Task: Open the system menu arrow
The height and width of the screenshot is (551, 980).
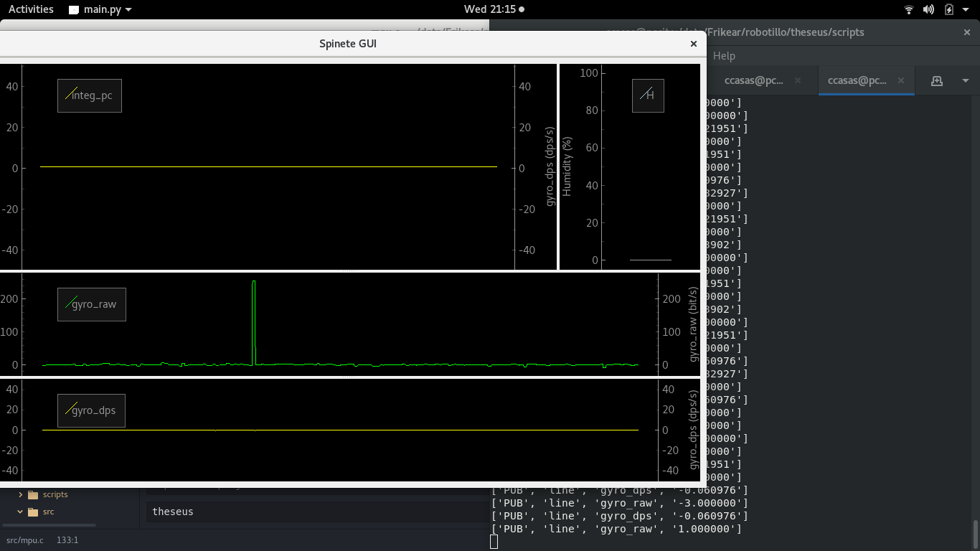Action: click(967, 9)
